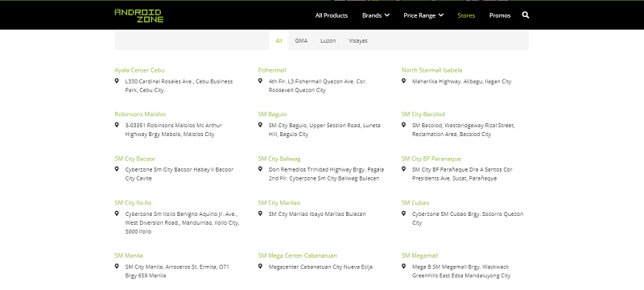Click the pin icon beside Don Remedios Trinidad Highway address

tap(260, 169)
